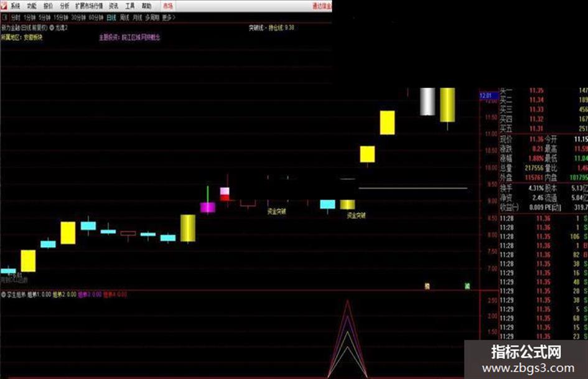Click the 龙魂2 indicator name
This screenshot has height=379, width=588.
[61, 27]
